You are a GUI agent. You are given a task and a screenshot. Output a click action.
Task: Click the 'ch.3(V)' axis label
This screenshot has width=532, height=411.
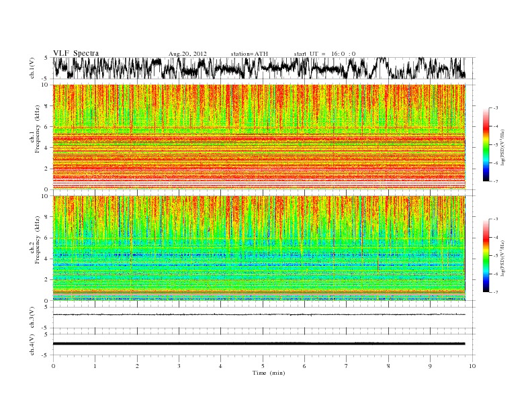click(32, 318)
